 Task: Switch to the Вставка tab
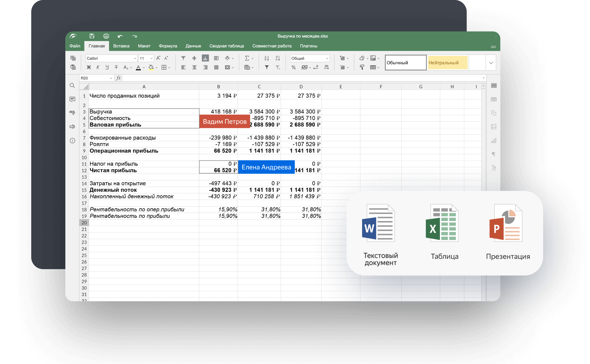coord(121,46)
